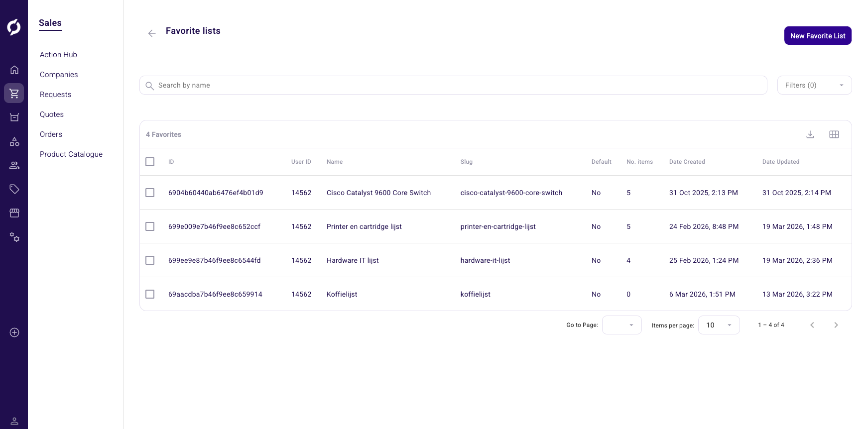The image size is (868, 429).
Task: Click the 4 Favorites count label
Action: tap(163, 134)
